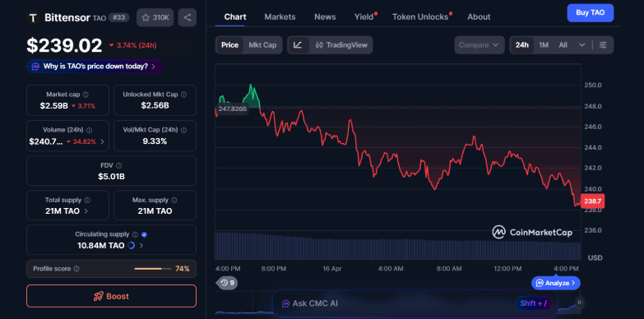This screenshot has height=319, width=644.
Task: Select the line chart icon
Action: pos(299,45)
